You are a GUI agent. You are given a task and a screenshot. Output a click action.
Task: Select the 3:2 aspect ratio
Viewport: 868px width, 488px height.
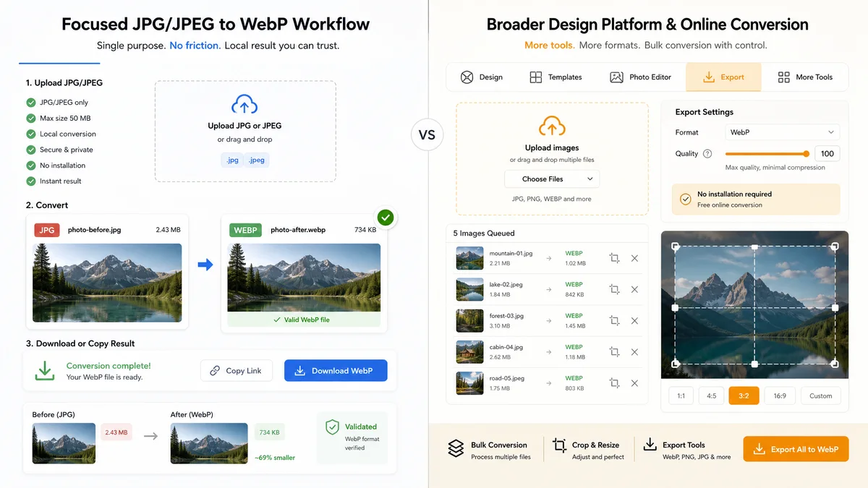744,395
